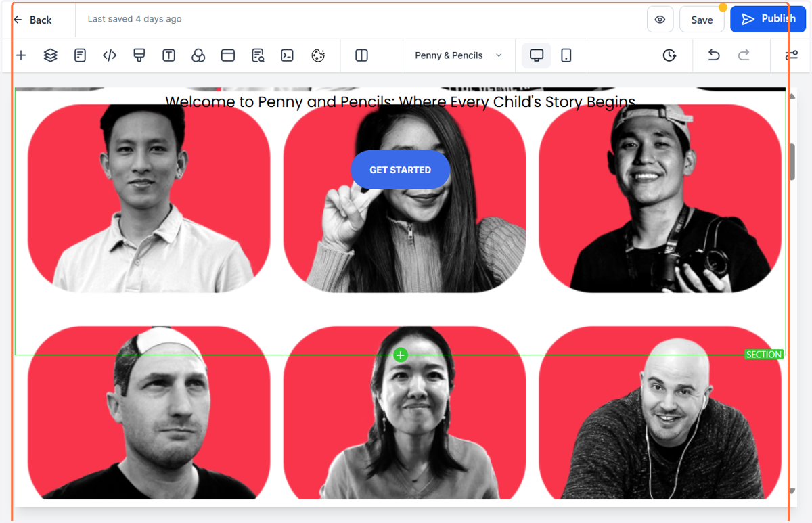Viewport: 812px width, 523px height.
Task: Switch to desktop view
Action: [537, 55]
